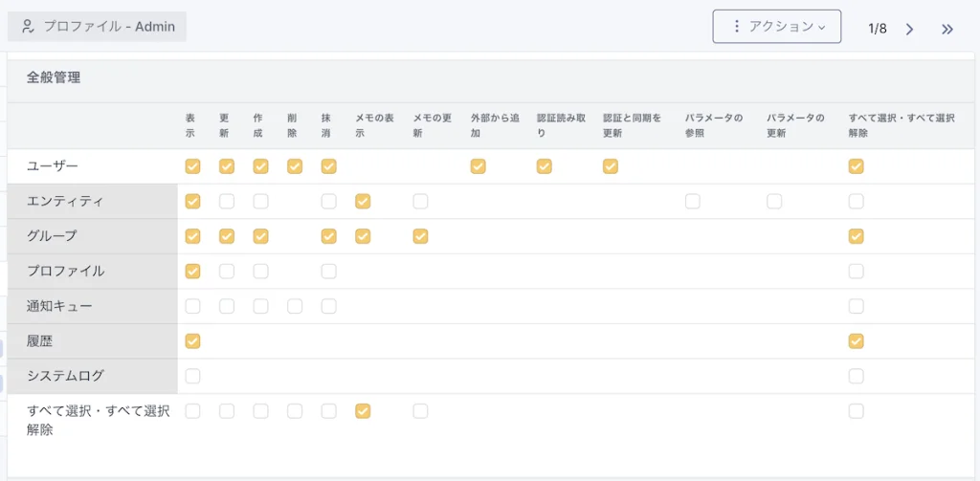The image size is (980, 481).
Task: Enable 削除 for 通知キュー row
Action: (x=295, y=306)
